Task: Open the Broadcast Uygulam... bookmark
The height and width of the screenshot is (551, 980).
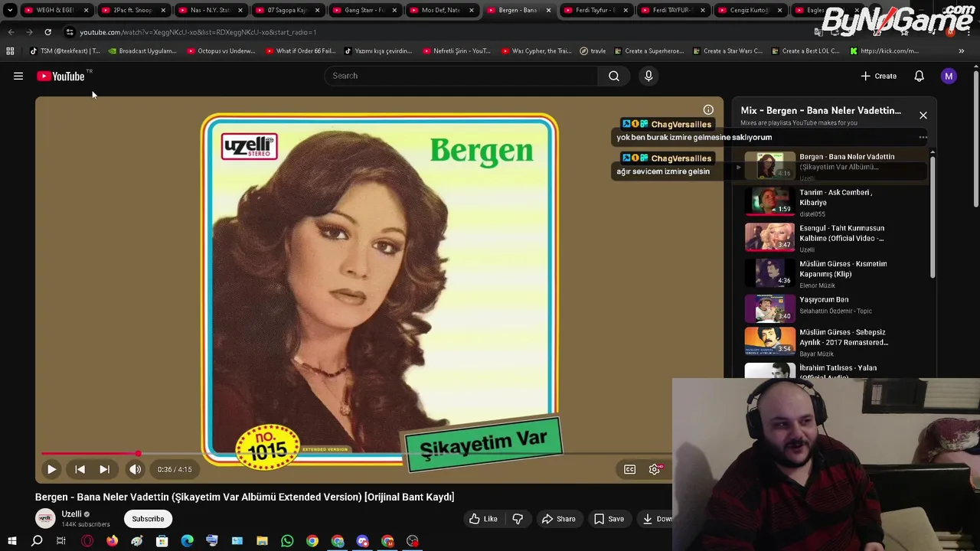Action: 142,51
